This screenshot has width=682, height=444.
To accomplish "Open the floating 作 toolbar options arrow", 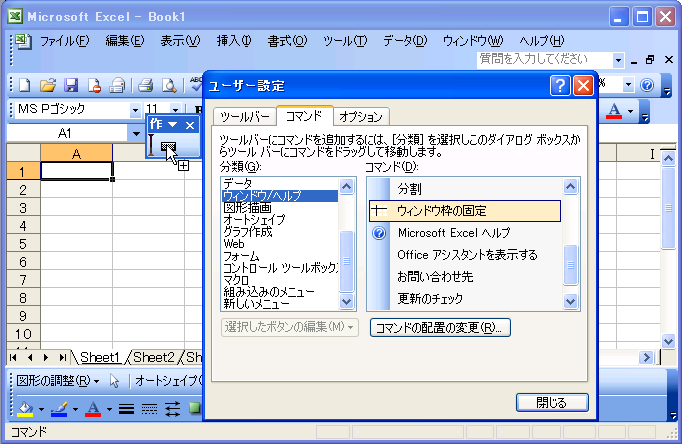I will [x=173, y=125].
